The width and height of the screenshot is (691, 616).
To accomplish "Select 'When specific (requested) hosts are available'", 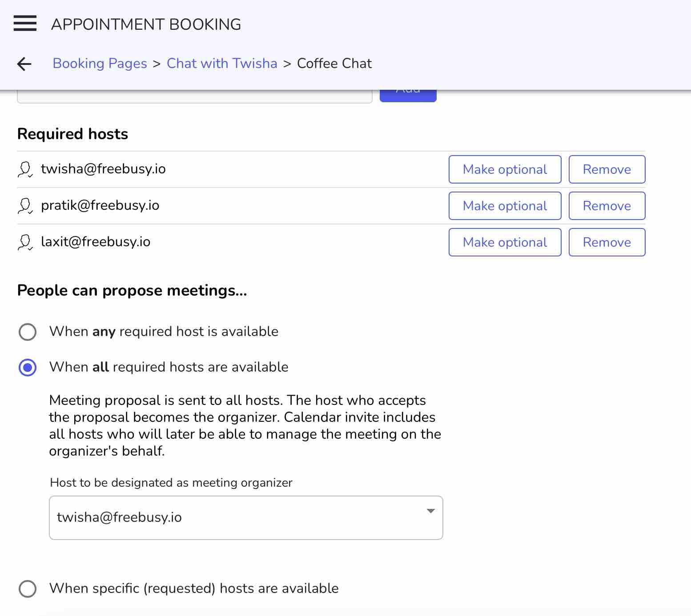I will click(28, 588).
